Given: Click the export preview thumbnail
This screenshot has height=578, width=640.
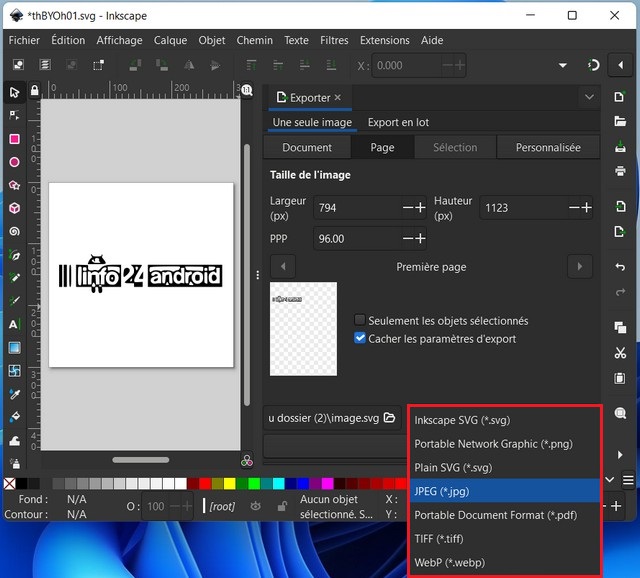Looking at the screenshot, I should coord(303,329).
